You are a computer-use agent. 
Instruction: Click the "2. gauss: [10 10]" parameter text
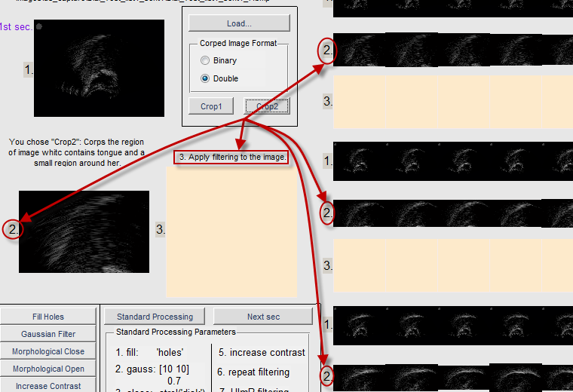pos(152,369)
